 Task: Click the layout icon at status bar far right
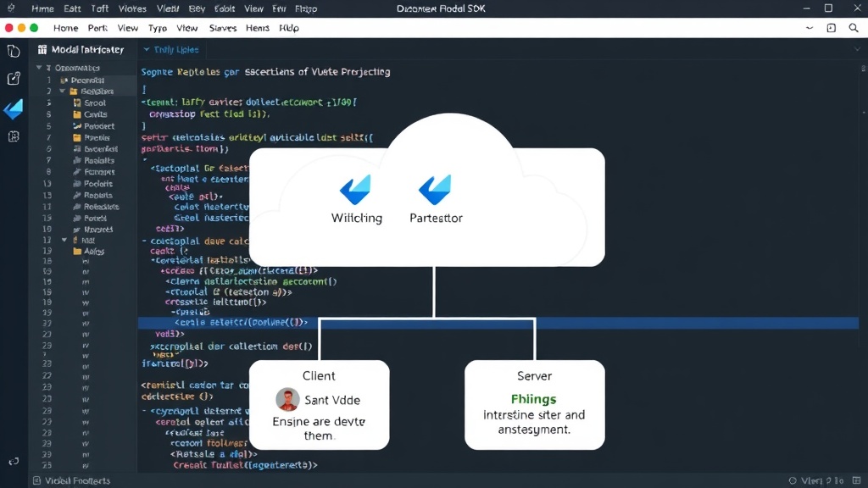[x=856, y=480]
